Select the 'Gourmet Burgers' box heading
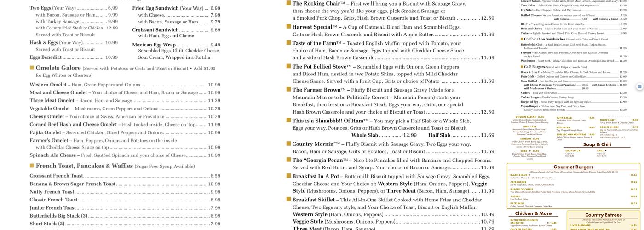Image resolution: width=644 pixels, height=230 pixels. [x=573, y=167]
